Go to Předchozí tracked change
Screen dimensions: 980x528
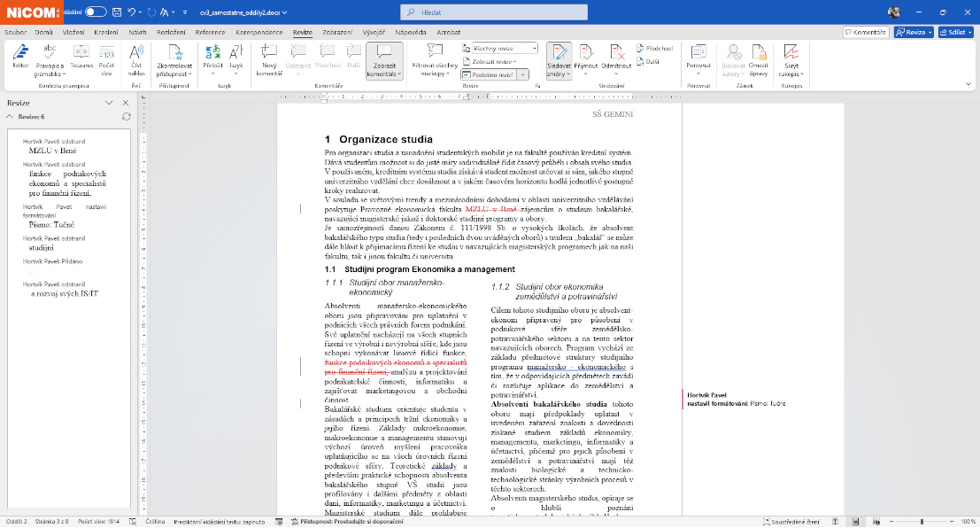(x=654, y=48)
